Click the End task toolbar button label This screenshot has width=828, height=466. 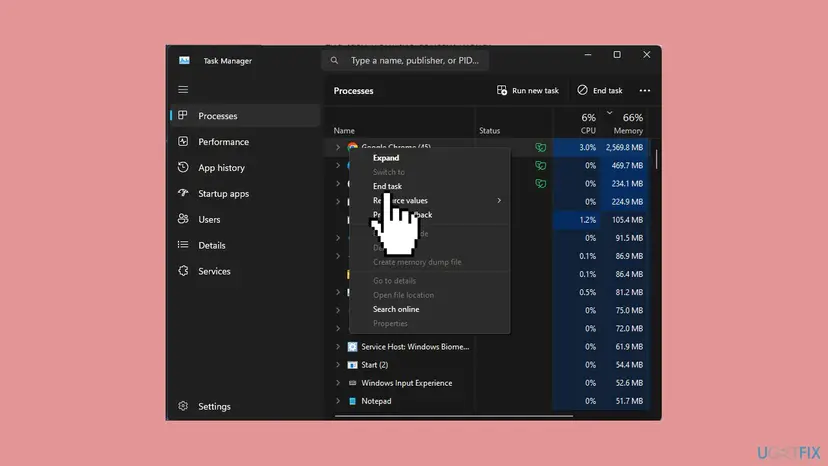607,90
